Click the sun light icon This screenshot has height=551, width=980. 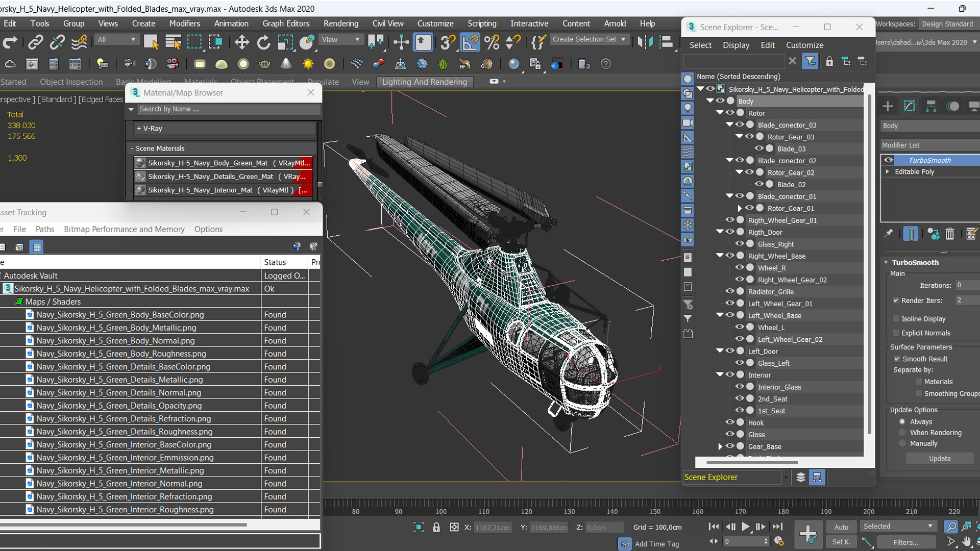[x=308, y=64]
